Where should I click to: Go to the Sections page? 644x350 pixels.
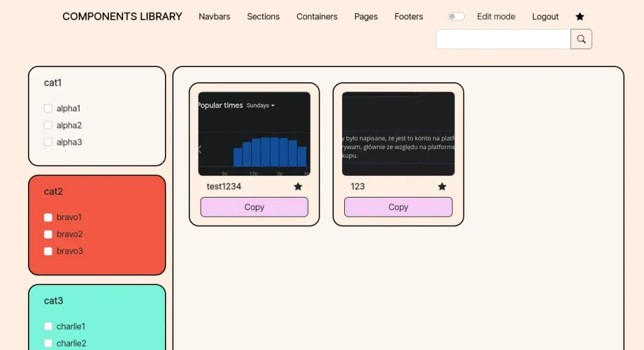[x=263, y=16]
